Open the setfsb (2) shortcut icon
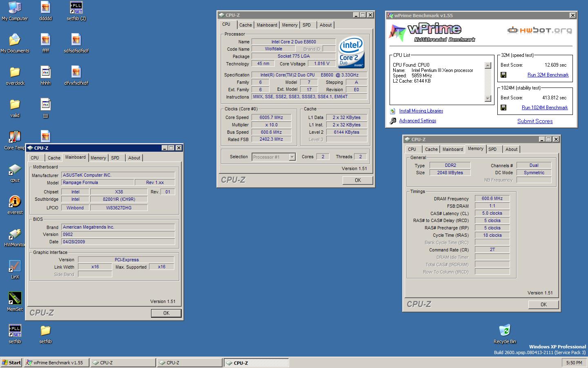 coord(76,11)
